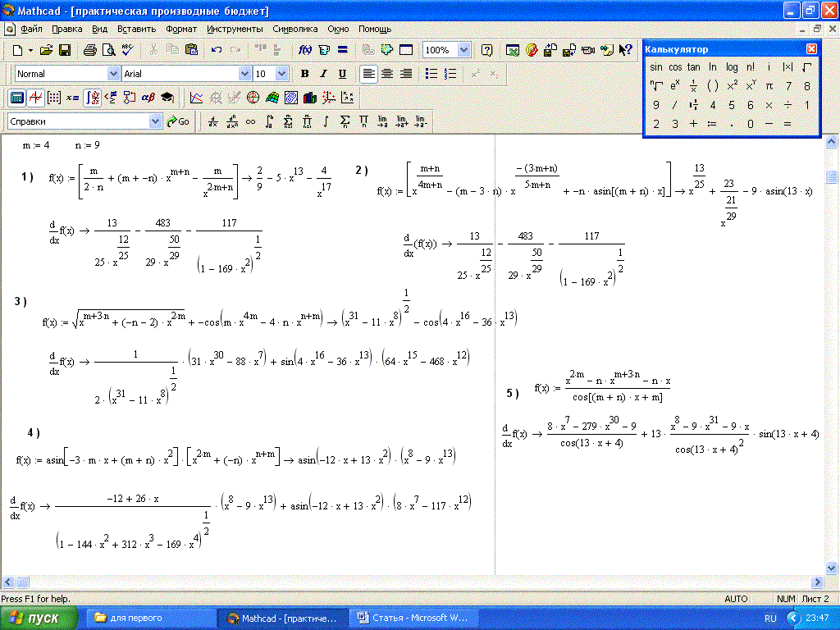Expand the font name Arial dropdown
This screenshot has width=840, height=630.
(x=244, y=74)
